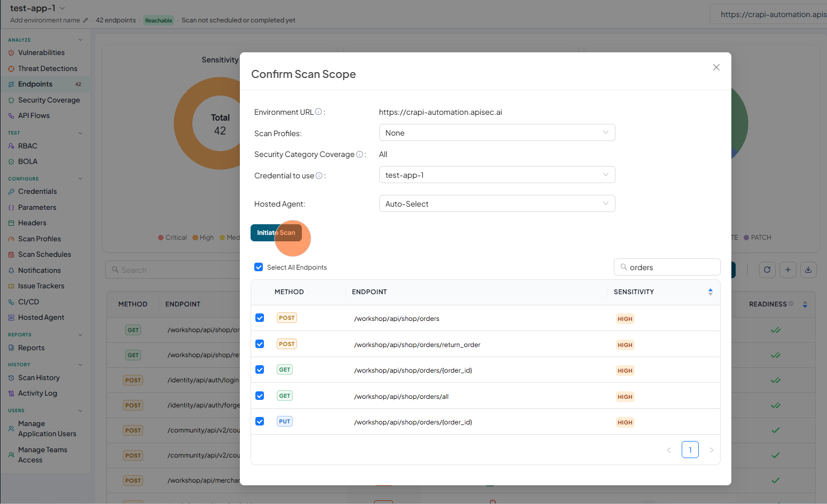The image size is (827, 504).
Task: Click the Security Category Coverage info icon
Action: pyautogui.click(x=360, y=154)
